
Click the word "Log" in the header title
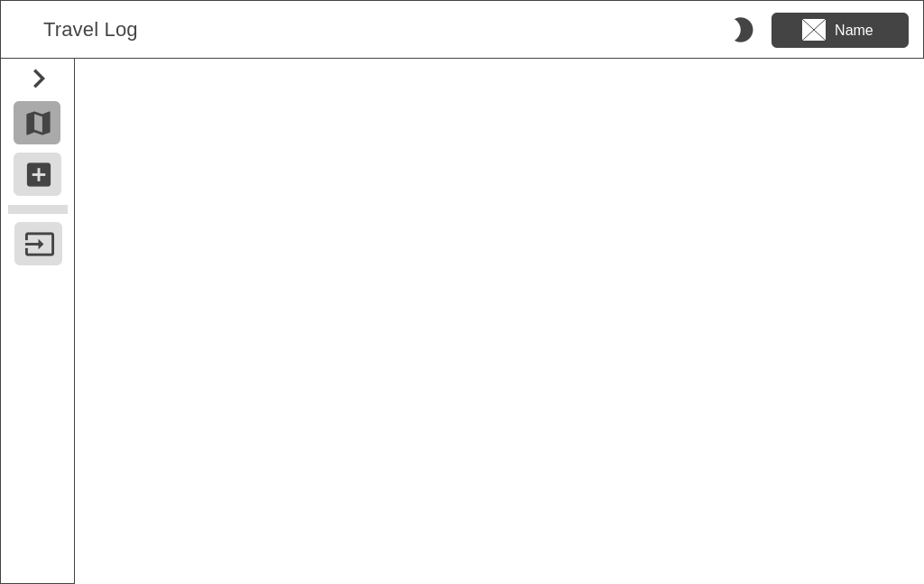coord(121,30)
